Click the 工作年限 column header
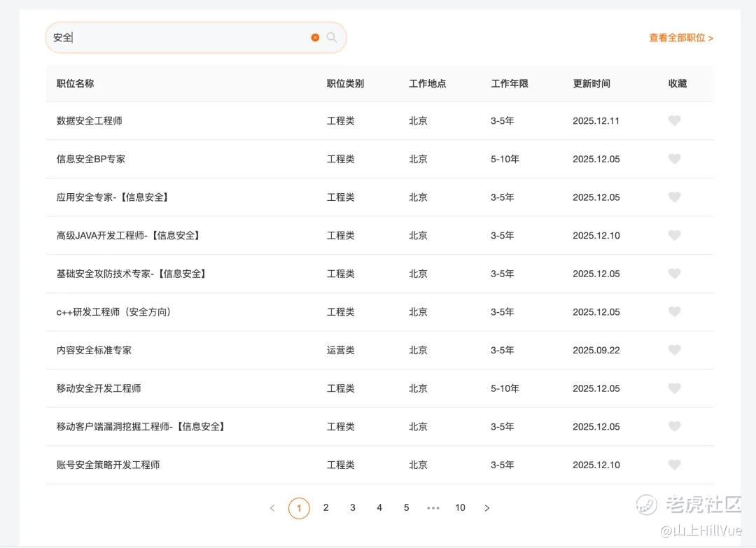Screen dimensions: 756x548 coord(510,83)
